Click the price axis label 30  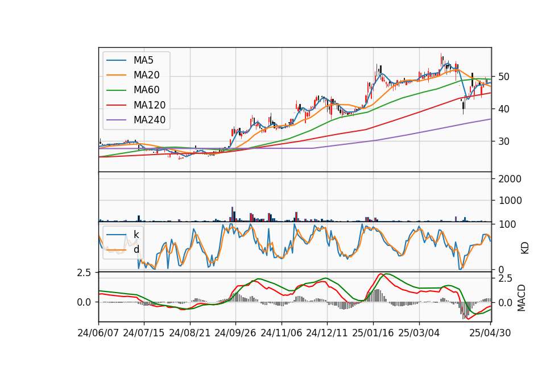click(x=503, y=141)
